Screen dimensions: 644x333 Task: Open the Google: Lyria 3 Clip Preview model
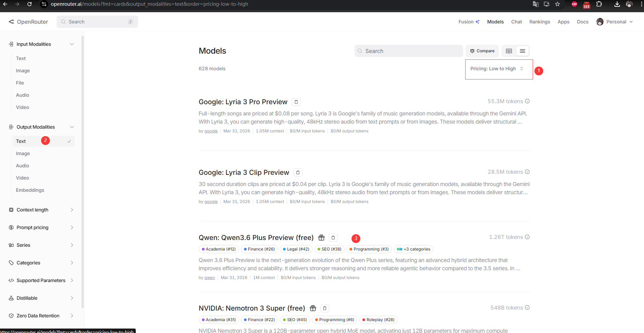click(x=244, y=172)
